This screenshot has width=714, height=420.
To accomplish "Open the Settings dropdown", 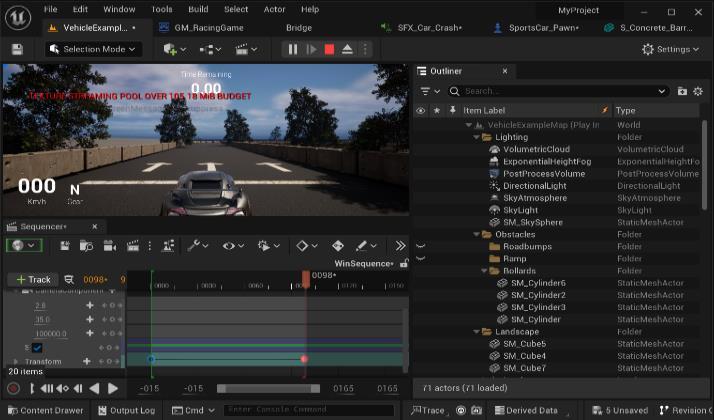I will pos(670,49).
